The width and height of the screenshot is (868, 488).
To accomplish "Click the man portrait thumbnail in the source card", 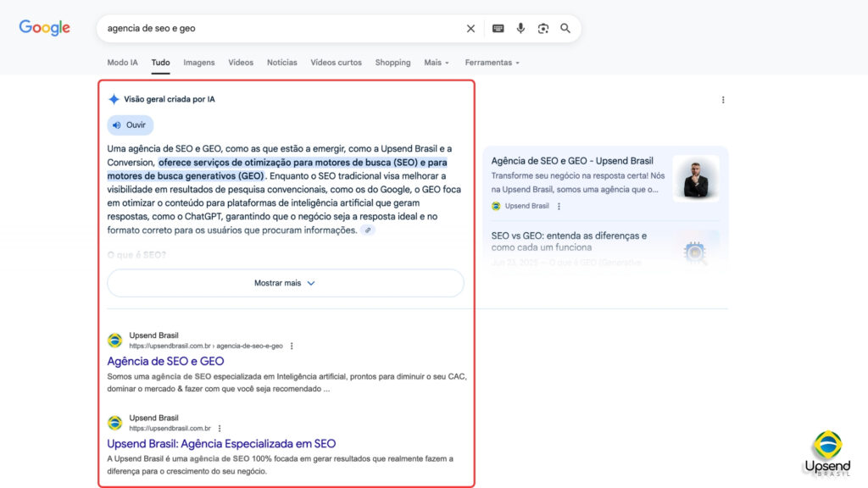I will (x=696, y=178).
